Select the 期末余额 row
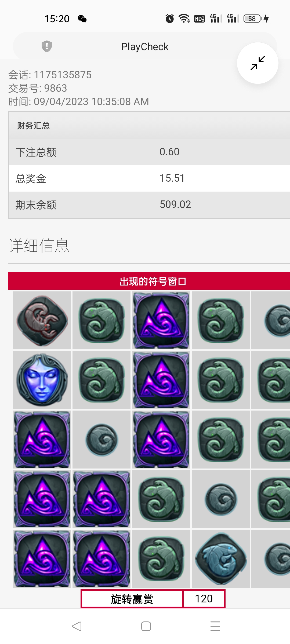290x644 pixels. pyautogui.click(x=149, y=205)
